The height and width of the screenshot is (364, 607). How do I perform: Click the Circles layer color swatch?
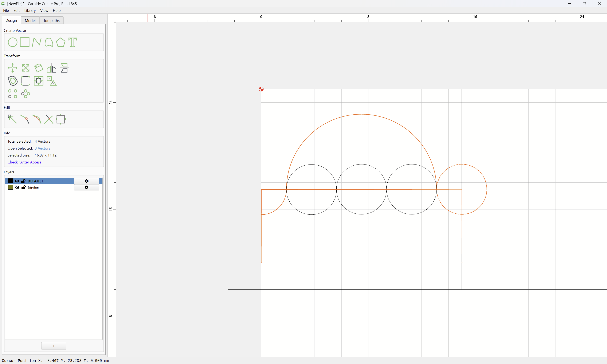pos(11,187)
